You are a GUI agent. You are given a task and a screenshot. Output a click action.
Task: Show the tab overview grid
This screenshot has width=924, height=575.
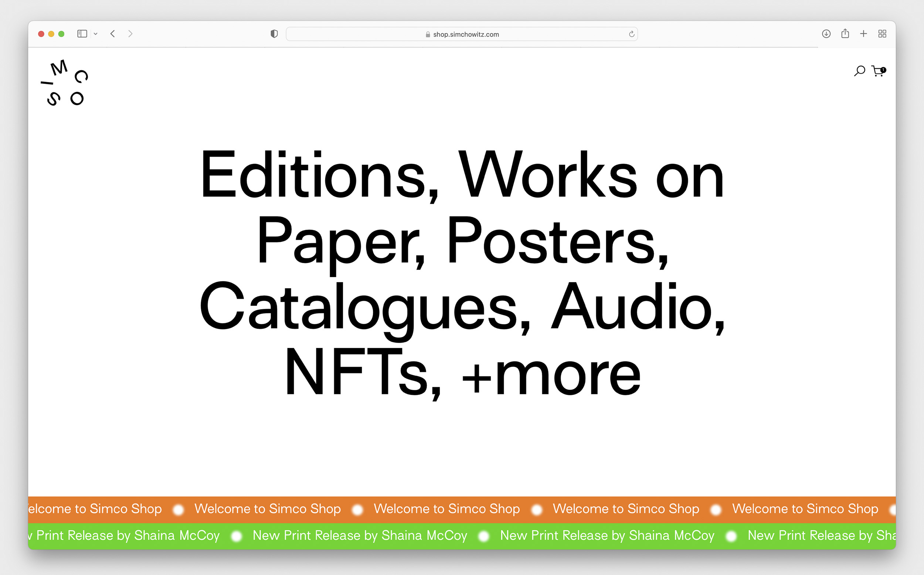882,34
